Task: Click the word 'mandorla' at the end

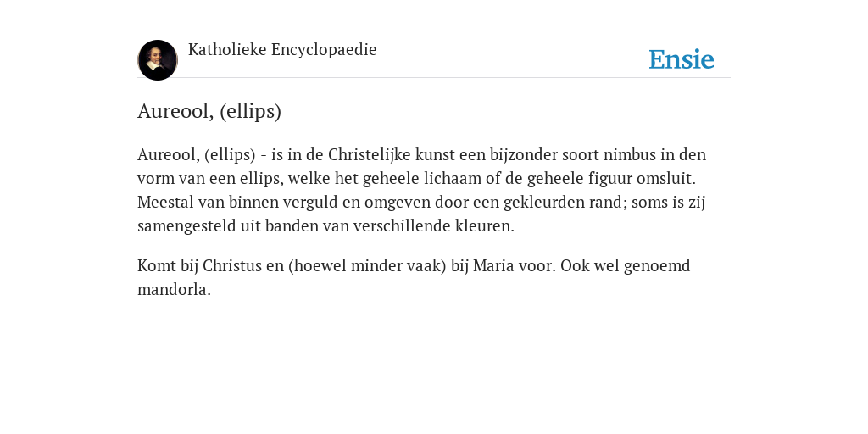Action: click(174, 290)
